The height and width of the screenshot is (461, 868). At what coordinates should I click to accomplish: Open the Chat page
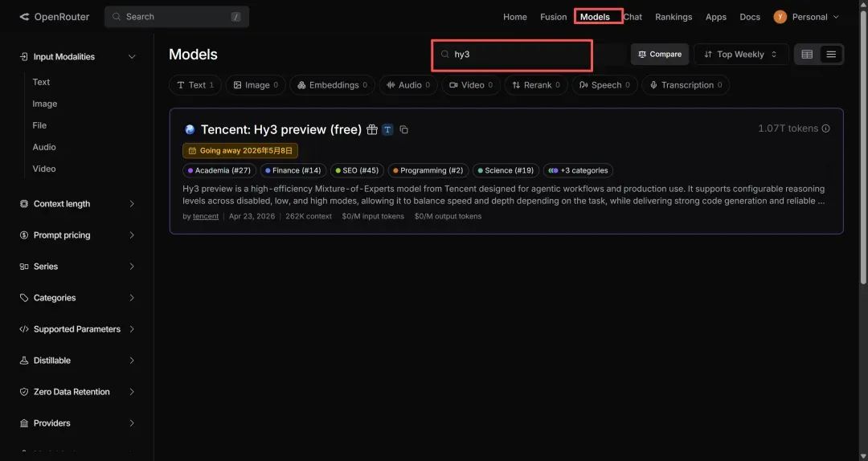pyautogui.click(x=633, y=17)
